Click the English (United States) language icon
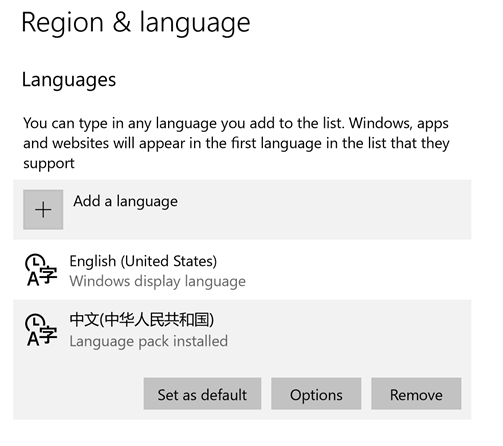503x446 pixels. coord(41,270)
